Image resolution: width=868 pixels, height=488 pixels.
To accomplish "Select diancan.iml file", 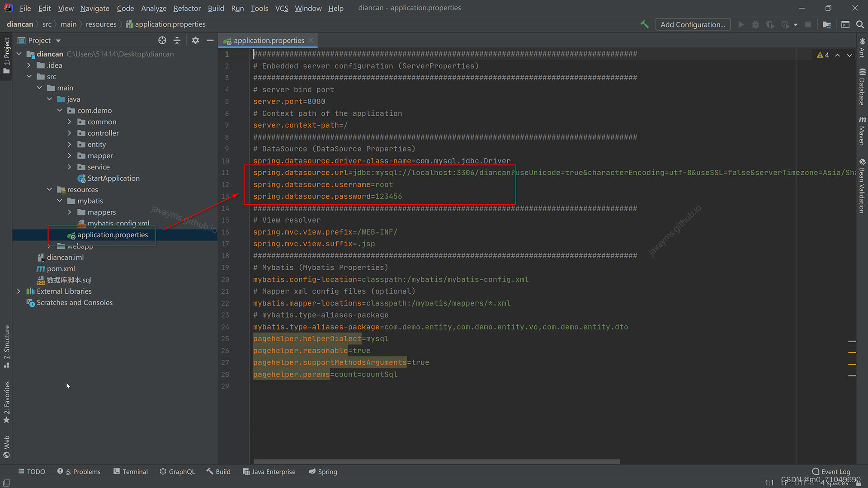I will [x=65, y=257].
